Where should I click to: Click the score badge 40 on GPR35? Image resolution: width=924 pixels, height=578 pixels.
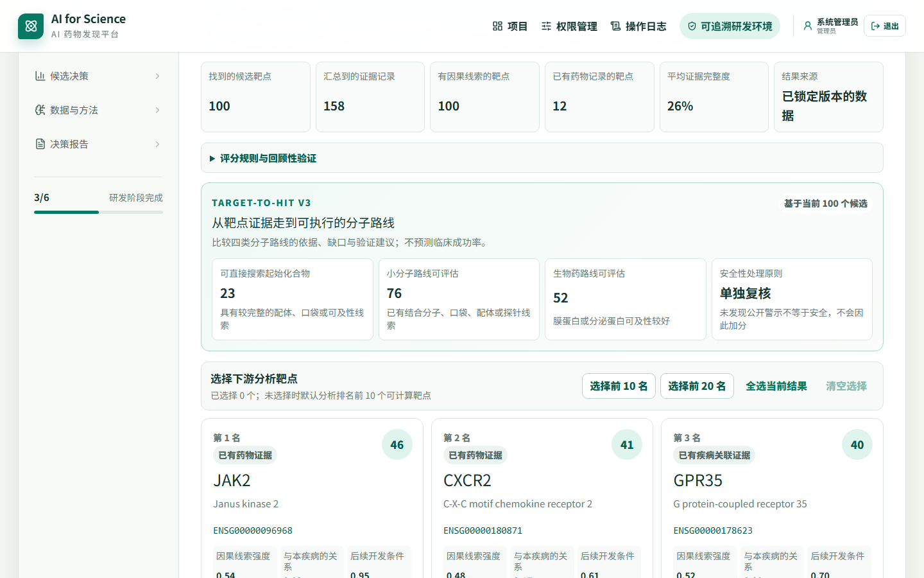click(x=857, y=444)
